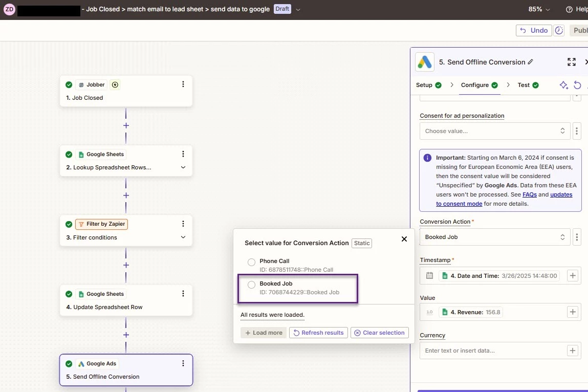Click the Google Ads logo icon in panel header
The height and width of the screenshot is (392, 588).
(425, 62)
